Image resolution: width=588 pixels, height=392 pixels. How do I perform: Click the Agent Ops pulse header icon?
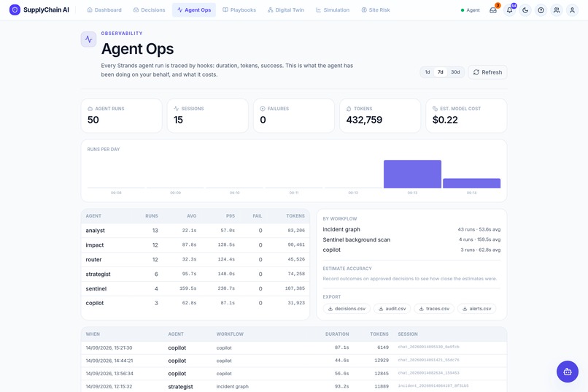88,39
